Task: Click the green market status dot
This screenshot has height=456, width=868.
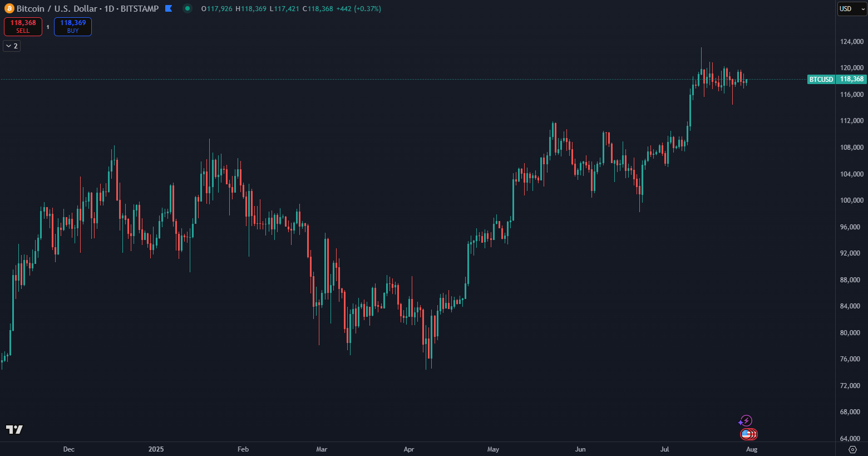Action: click(188, 8)
